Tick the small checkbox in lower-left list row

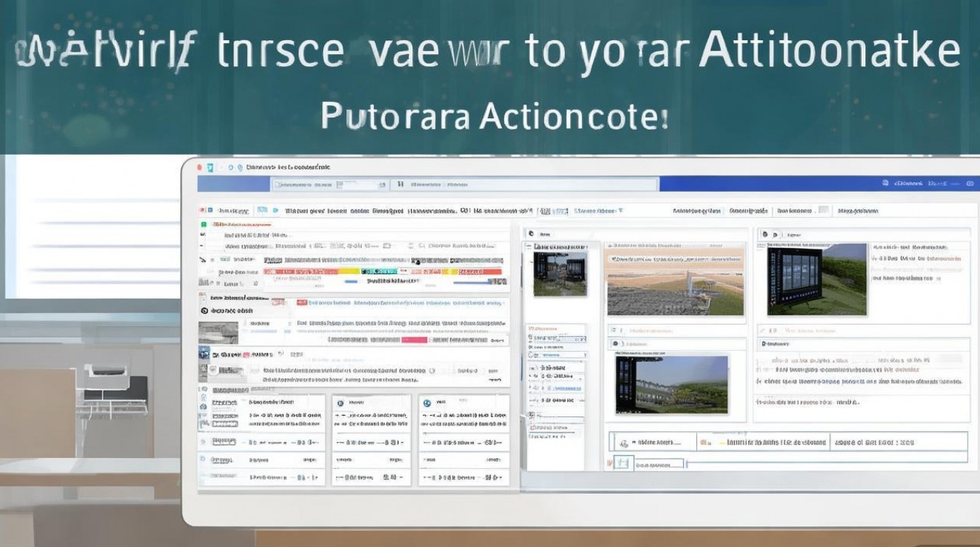(x=203, y=460)
